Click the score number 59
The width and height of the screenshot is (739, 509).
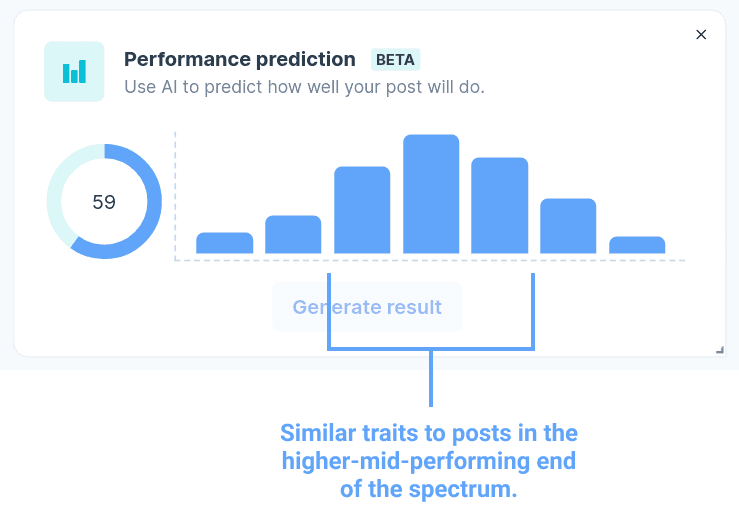pyautogui.click(x=104, y=202)
